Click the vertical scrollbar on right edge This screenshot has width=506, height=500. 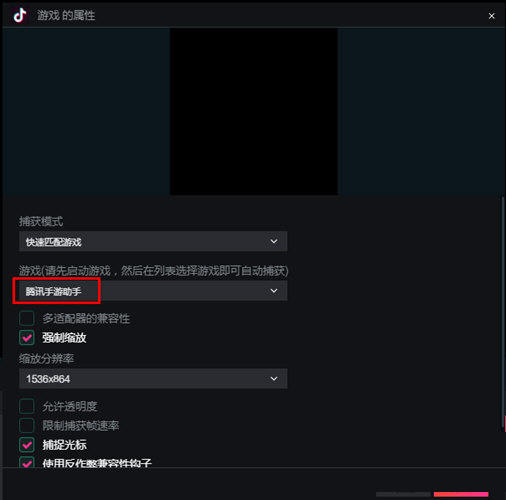pos(503,312)
